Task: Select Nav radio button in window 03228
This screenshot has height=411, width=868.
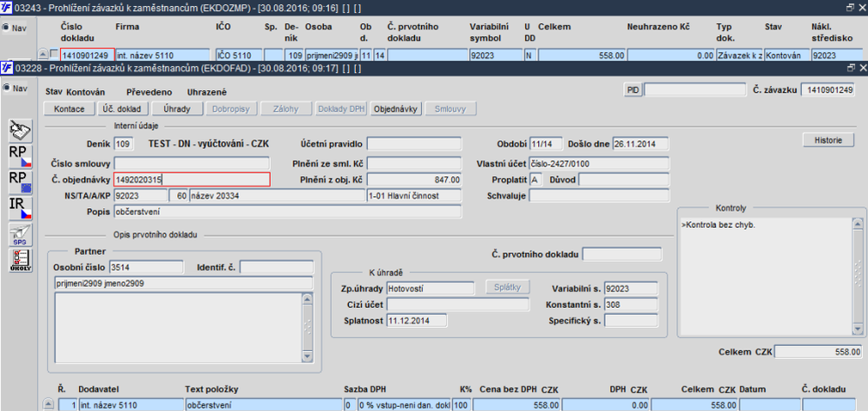Action: (x=6, y=88)
